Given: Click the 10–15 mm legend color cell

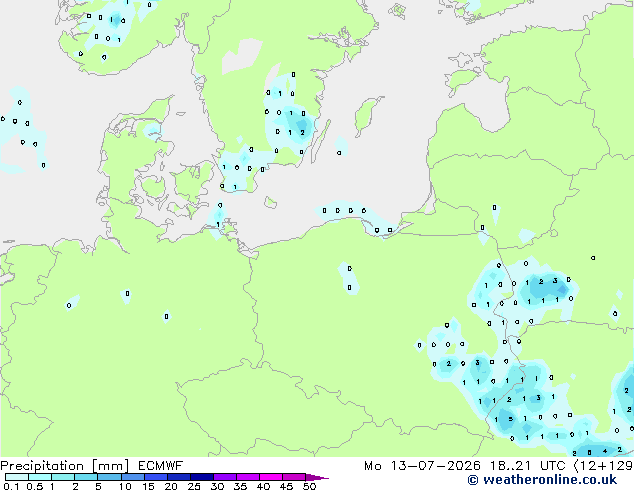Looking at the screenshot, I should (x=132, y=477).
